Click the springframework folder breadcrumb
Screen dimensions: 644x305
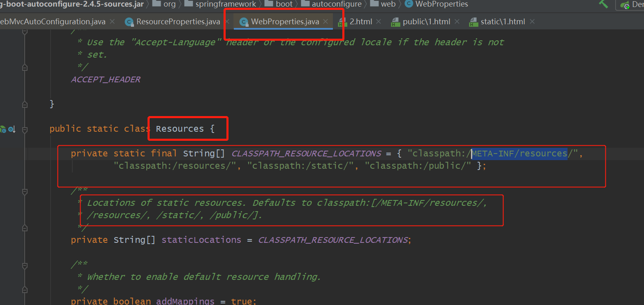pos(220,4)
